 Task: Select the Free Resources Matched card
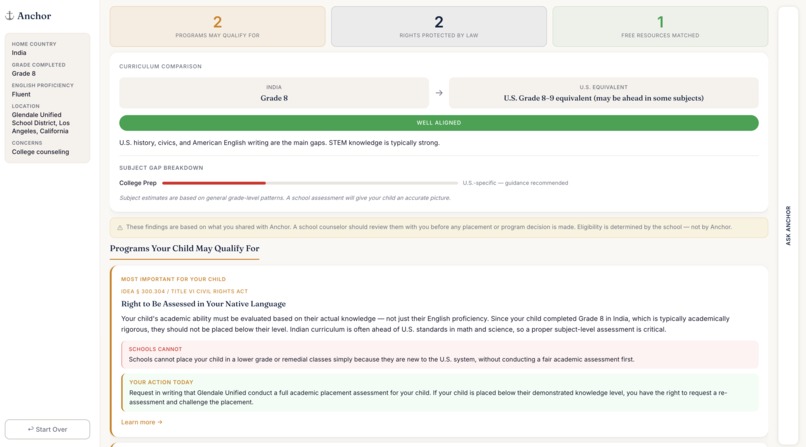point(660,26)
